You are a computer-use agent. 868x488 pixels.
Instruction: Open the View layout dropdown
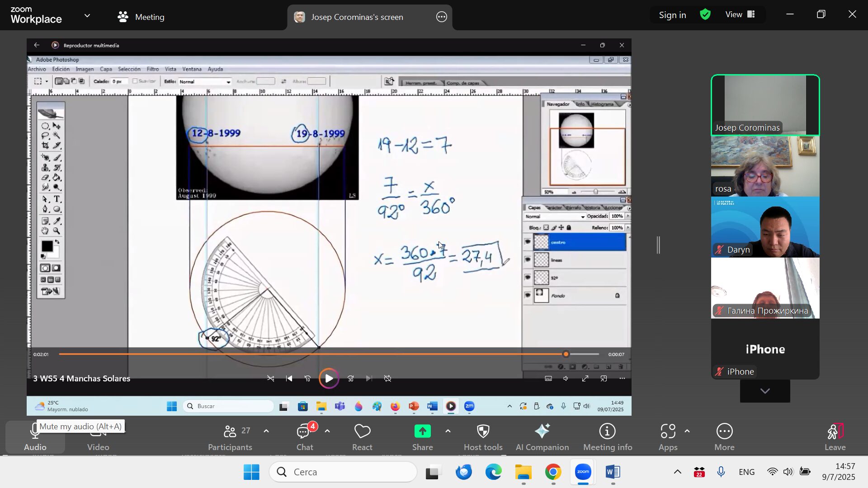740,14
